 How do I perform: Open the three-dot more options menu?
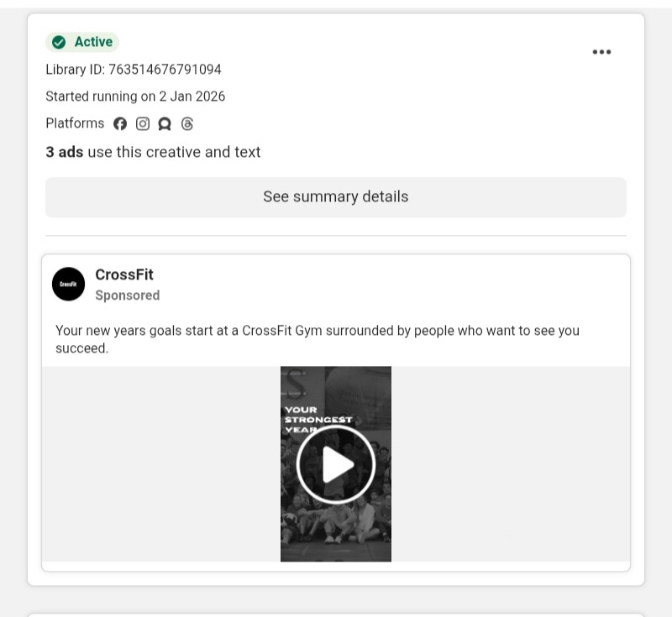pos(601,52)
